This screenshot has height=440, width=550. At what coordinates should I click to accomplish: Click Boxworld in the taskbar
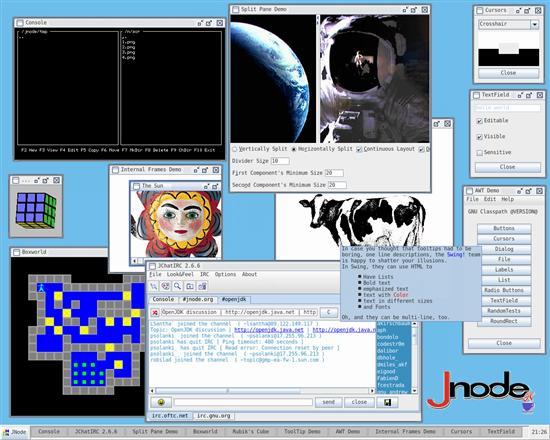205,432
